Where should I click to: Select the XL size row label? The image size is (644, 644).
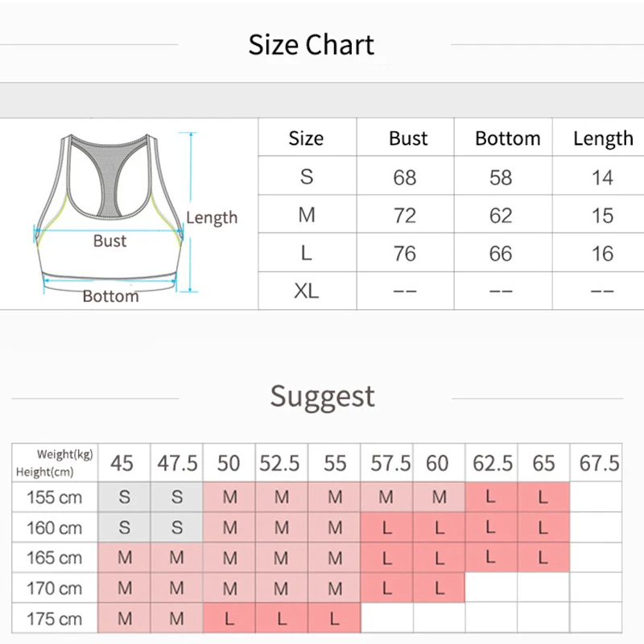[x=306, y=291]
